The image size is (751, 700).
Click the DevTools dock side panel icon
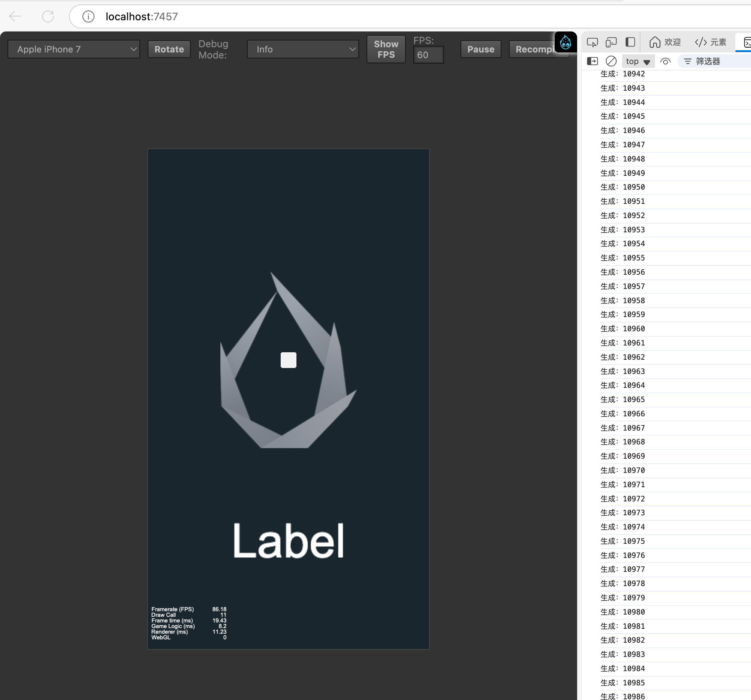click(630, 42)
